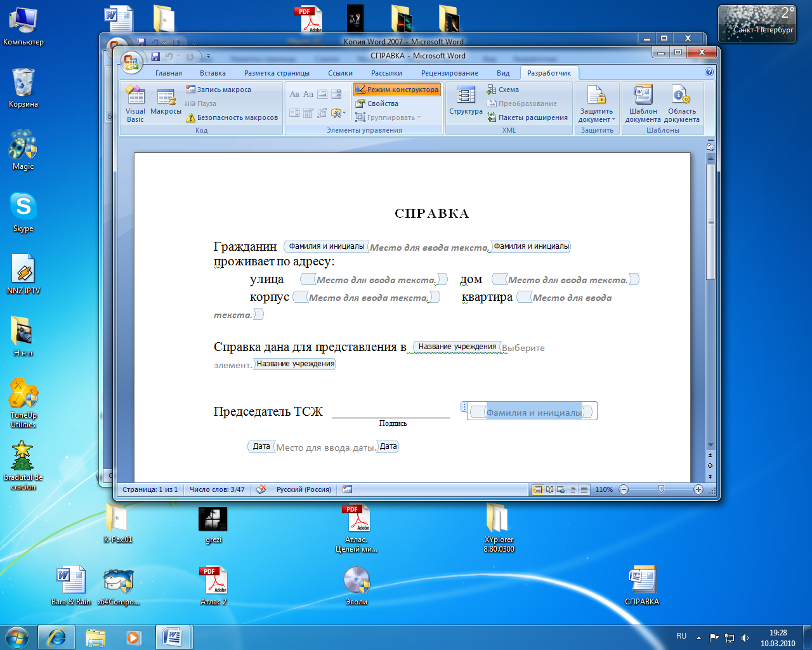Switch to Draft view button
The width and height of the screenshot is (812, 650).
click(x=584, y=489)
